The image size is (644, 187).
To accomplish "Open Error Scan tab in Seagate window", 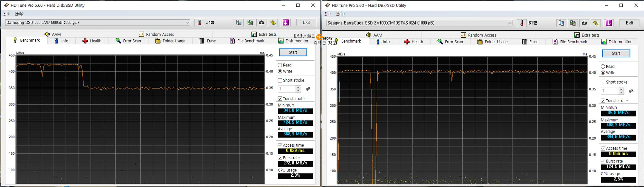I will tap(450, 42).
